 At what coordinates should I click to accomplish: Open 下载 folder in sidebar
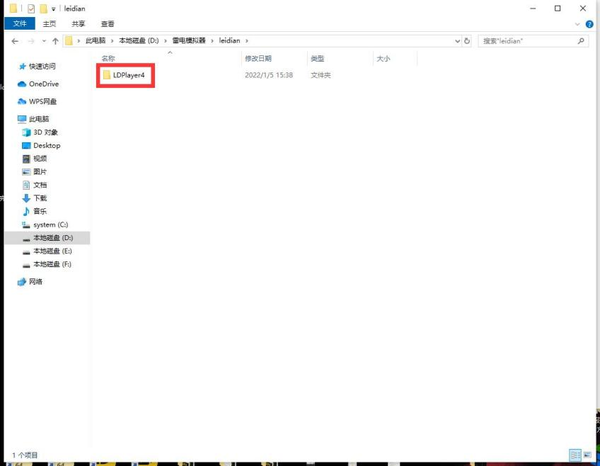pyautogui.click(x=34, y=198)
